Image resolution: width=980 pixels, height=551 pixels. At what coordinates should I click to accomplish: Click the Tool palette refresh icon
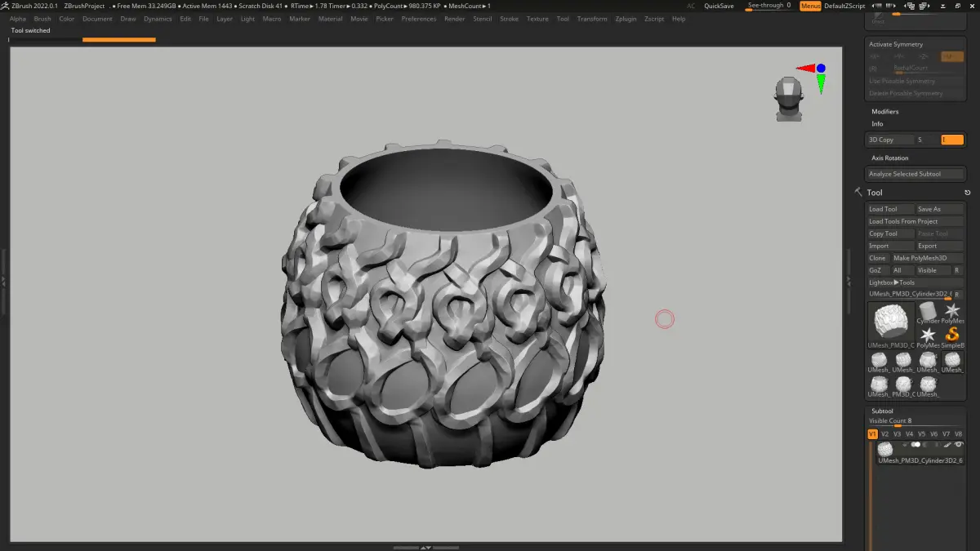968,193
